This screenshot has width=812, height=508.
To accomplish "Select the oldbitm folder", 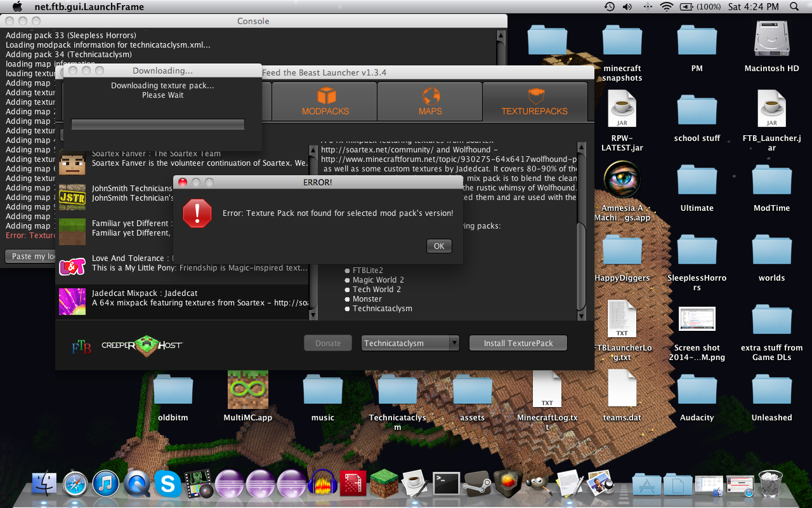I will pos(173,389).
